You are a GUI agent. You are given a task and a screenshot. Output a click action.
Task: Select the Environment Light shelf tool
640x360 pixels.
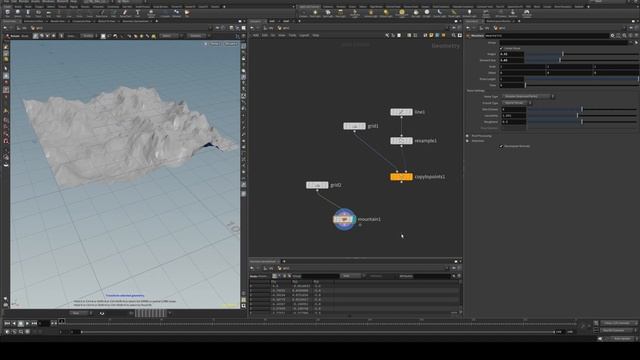tap(402, 13)
